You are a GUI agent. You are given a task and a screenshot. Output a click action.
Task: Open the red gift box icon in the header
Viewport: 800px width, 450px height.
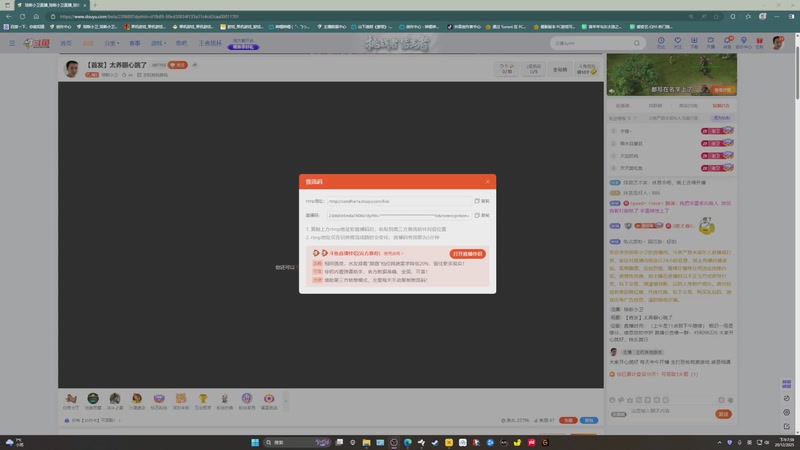point(759,42)
